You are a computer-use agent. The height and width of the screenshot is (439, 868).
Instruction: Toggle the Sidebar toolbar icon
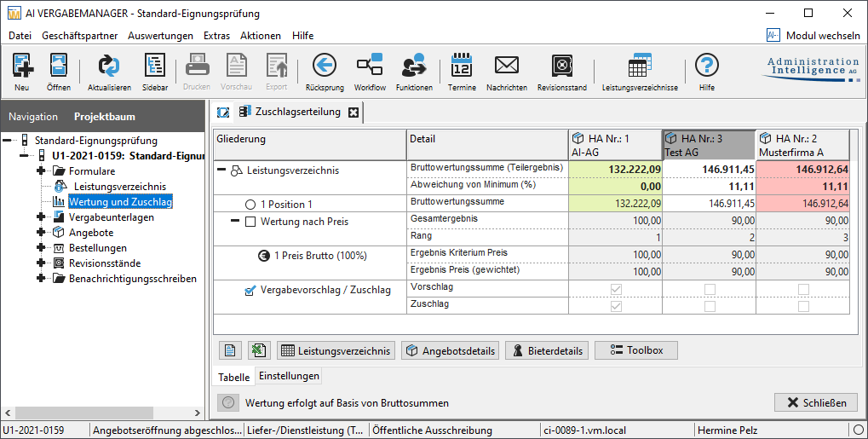(155, 66)
